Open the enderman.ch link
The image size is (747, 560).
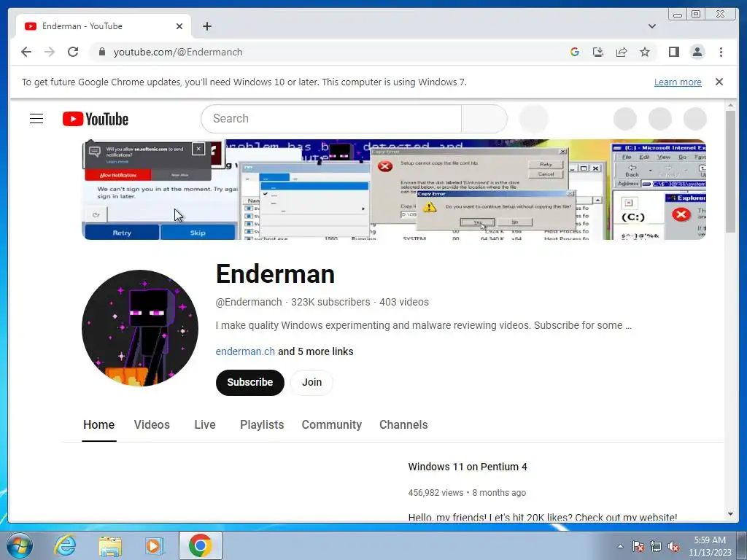coord(245,351)
